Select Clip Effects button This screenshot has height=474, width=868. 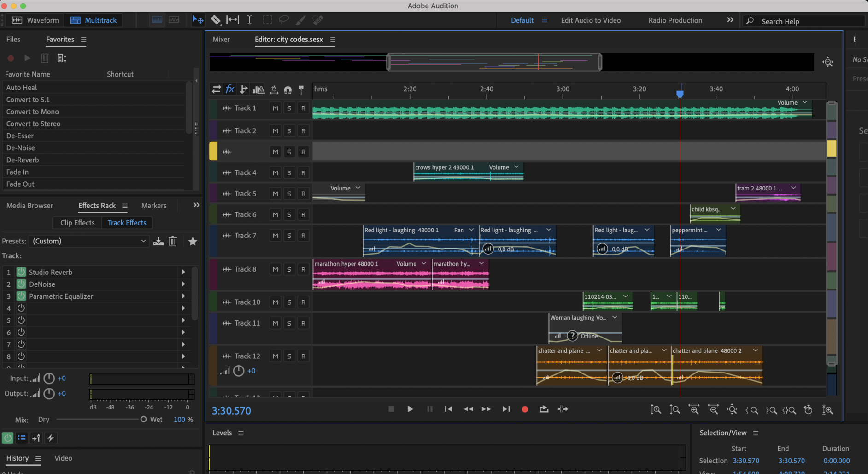[77, 223]
